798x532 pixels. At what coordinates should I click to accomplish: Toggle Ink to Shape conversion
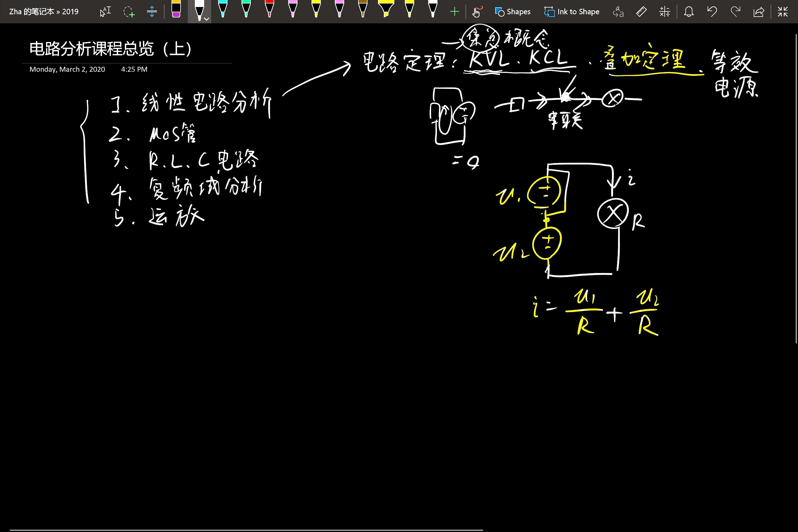click(x=571, y=12)
